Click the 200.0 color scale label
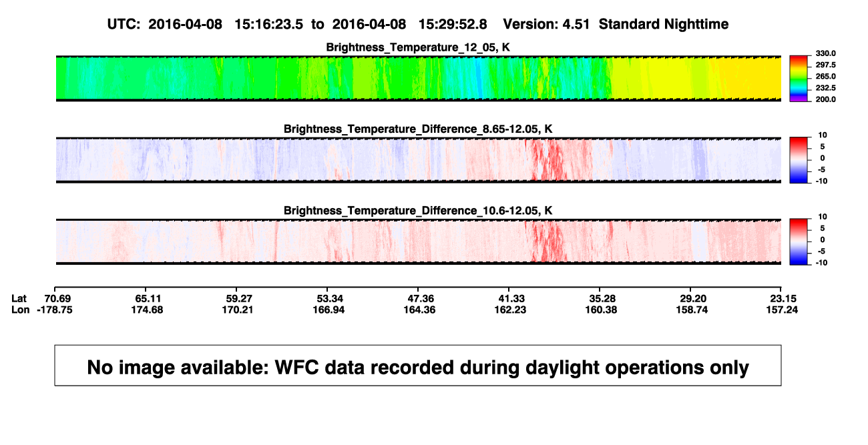The height and width of the screenshot is (445, 868). click(x=825, y=99)
